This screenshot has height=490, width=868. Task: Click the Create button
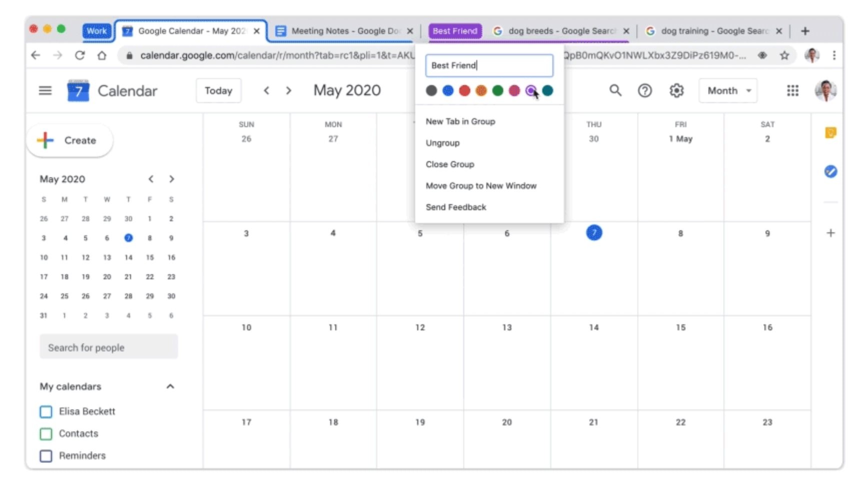[x=70, y=140]
